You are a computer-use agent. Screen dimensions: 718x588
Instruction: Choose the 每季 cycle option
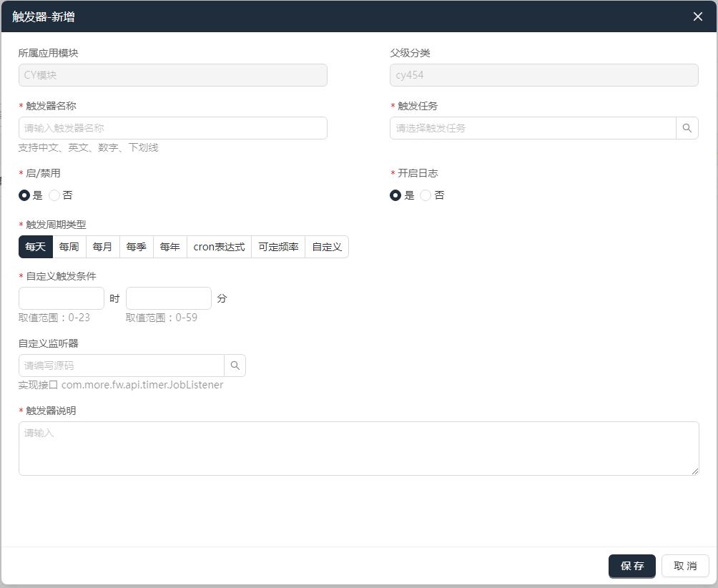pyautogui.click(x=136, y=247)
